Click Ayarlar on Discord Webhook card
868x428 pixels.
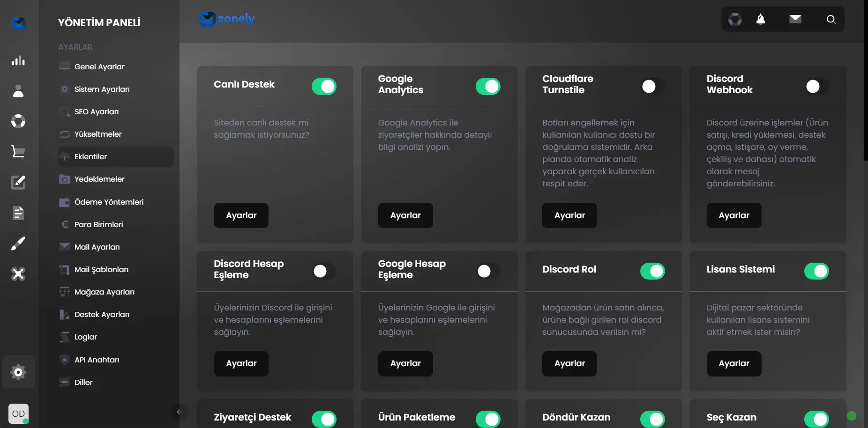734,215
